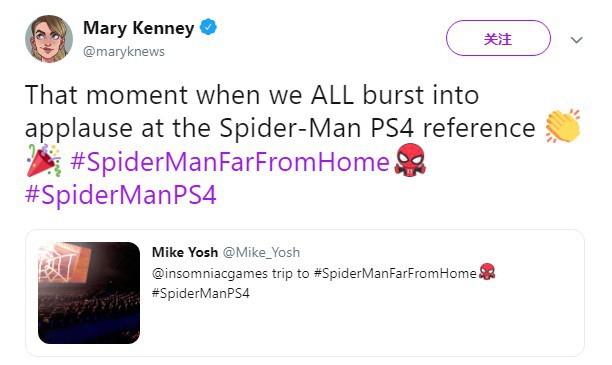Screen dimensions: 612x365
Task: Click the @maryknews handle
Action: 124,52
